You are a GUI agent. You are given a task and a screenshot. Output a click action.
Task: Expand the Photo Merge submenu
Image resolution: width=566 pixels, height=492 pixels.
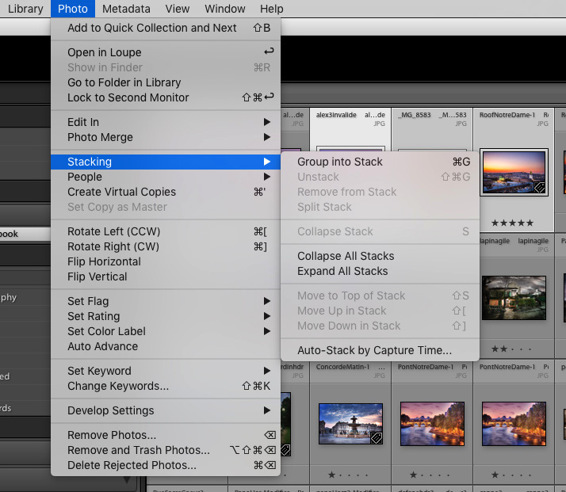[166, 137]
